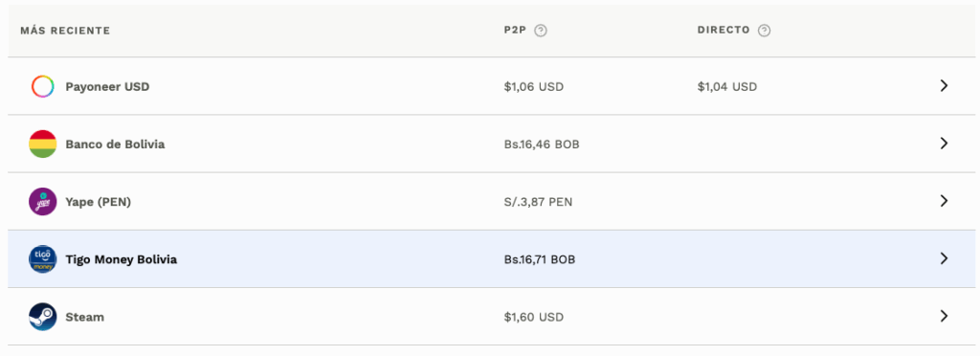Click the Payoneer direct price $1,04 USD

(727, 87)
